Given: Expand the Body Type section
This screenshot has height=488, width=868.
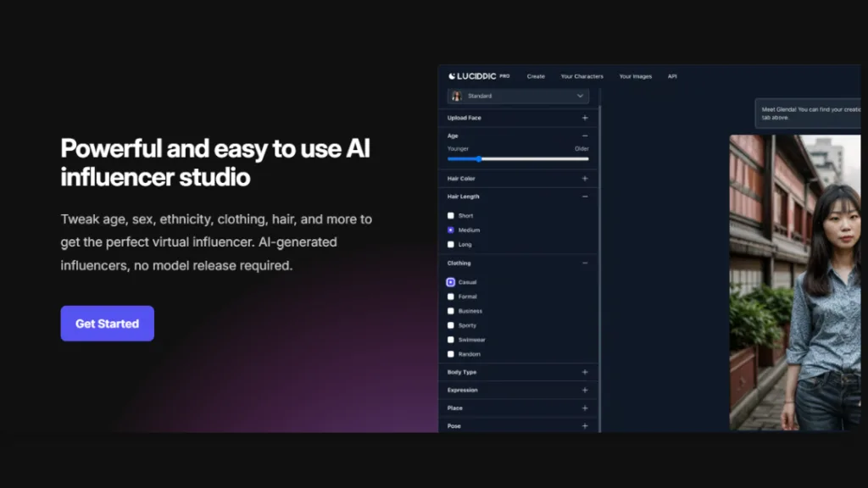Looking at the screenshot, I should (585, 373).
